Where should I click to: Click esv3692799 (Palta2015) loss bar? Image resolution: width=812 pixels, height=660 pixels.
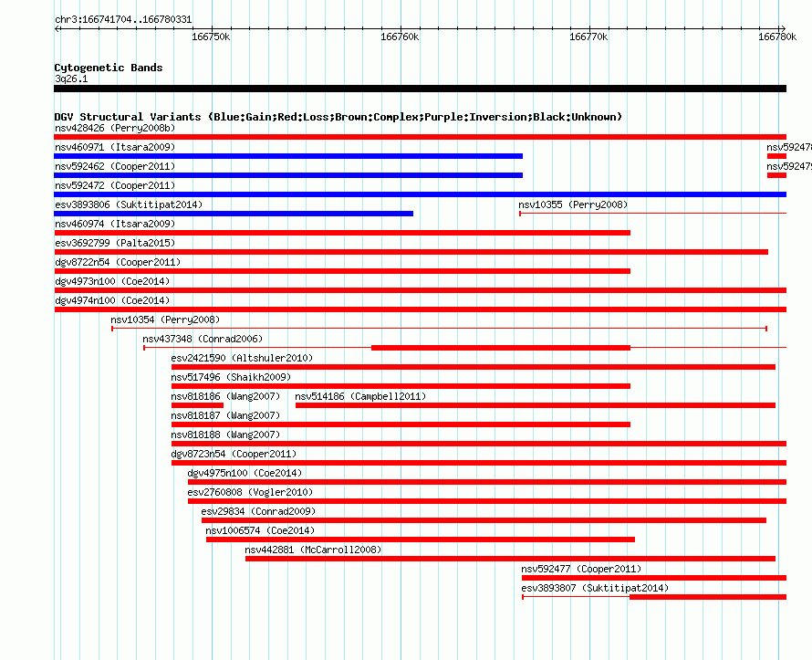411,252
